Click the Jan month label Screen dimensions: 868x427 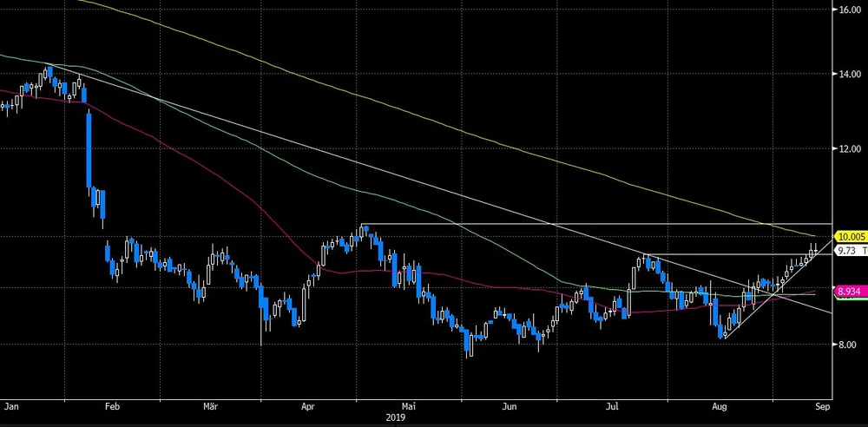(x=10, y=406)
